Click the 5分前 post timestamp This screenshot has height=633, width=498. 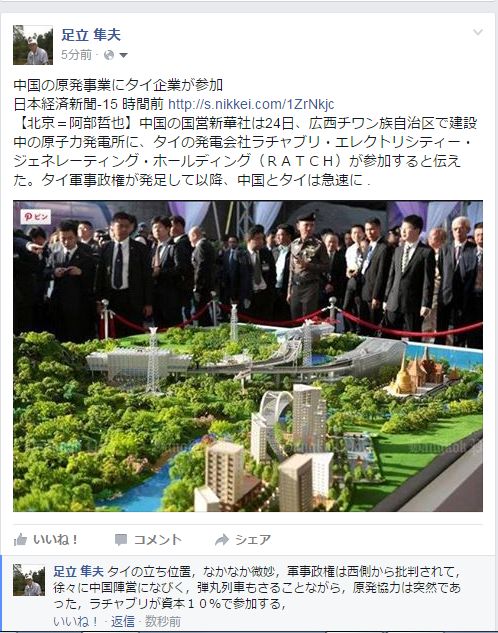click(76, 55)
